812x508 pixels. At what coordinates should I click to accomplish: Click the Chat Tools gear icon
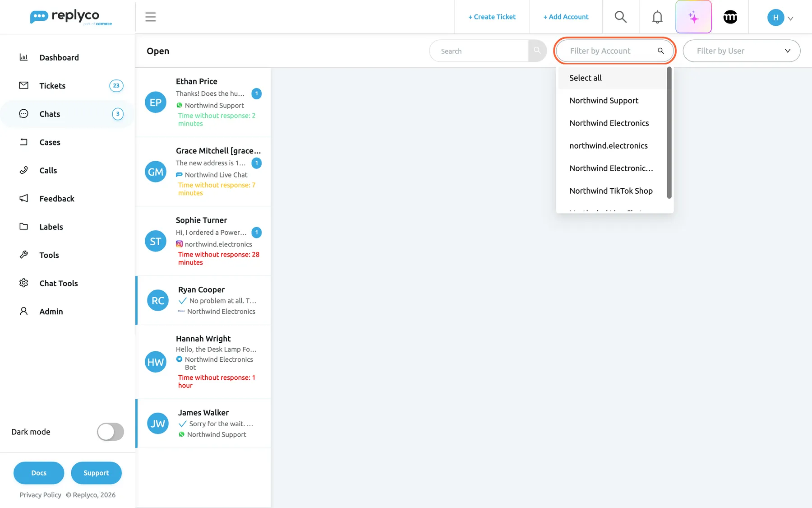(x=24, y=283)
